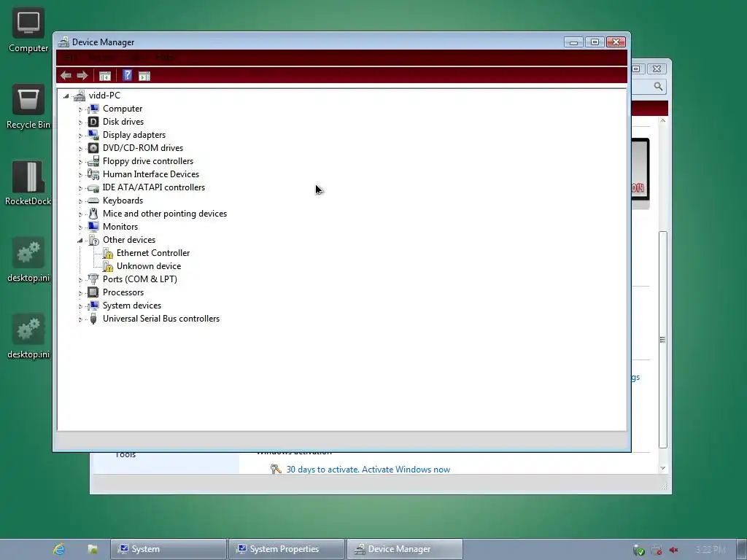Click the Activate Windows now link

point(406,470)
